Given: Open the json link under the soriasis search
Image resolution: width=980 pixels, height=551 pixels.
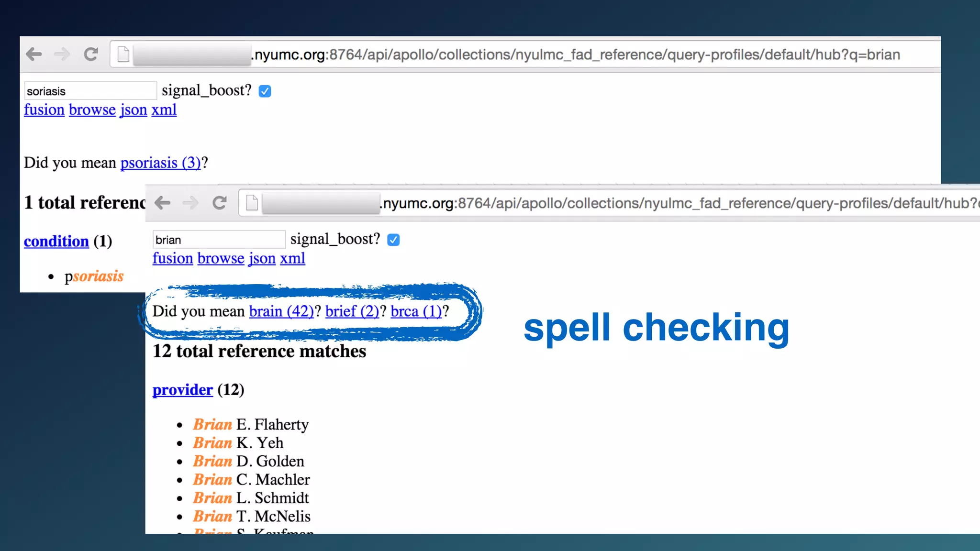Looking at the screenshot, I should pos(134,110).
